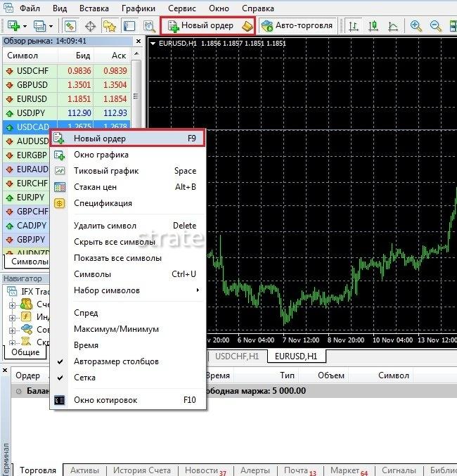Toggle the Сетка checked option
This screenshot has height=476, width=457.
(60, 378)
